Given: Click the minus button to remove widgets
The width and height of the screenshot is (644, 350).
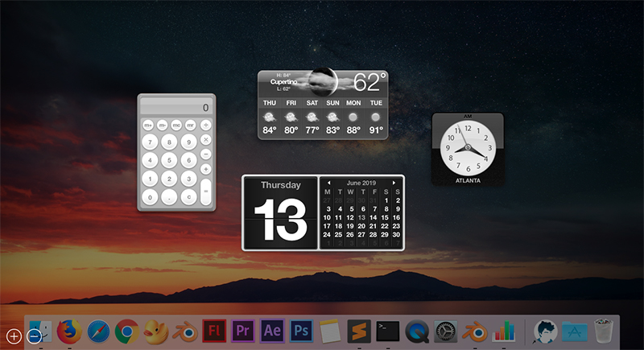Looking at the screenshot, I should (x=34, y=336).
